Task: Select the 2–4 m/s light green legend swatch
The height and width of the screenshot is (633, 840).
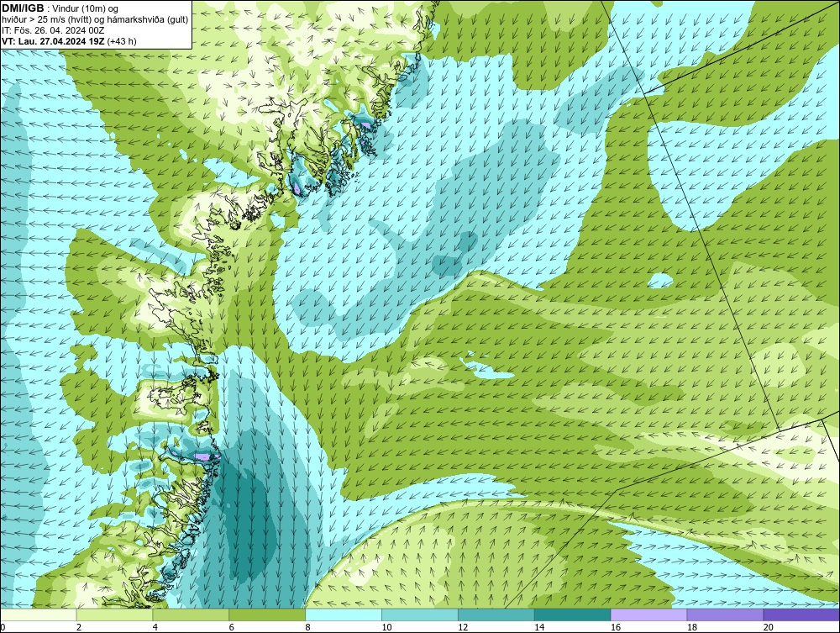Action: pos(114,615)
